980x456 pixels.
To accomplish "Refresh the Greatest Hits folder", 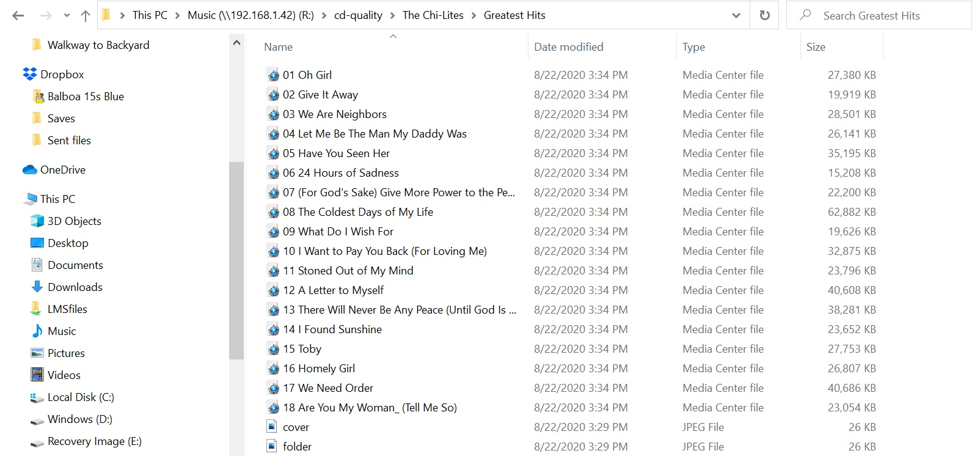I will pyautogui.click(x=764, y=15).
